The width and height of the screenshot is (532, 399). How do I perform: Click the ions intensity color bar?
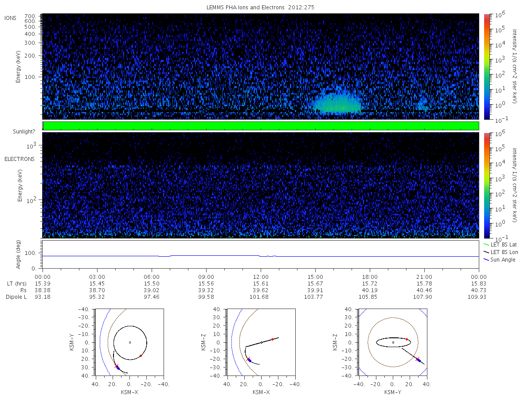(x=486, y=66)
